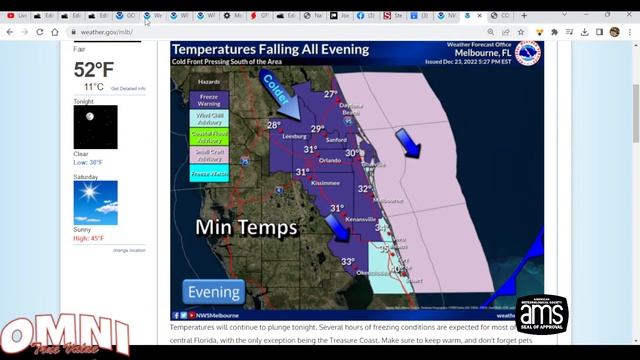Click the Freeze Watch legend swatch
Screen dimensions: 640x360
pos(209,173)
